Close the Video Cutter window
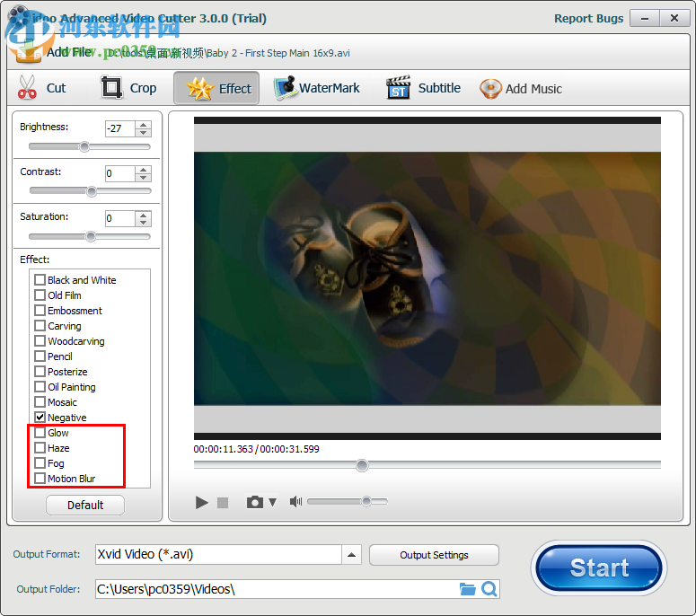The image size is (696, 616). point(674,18)
